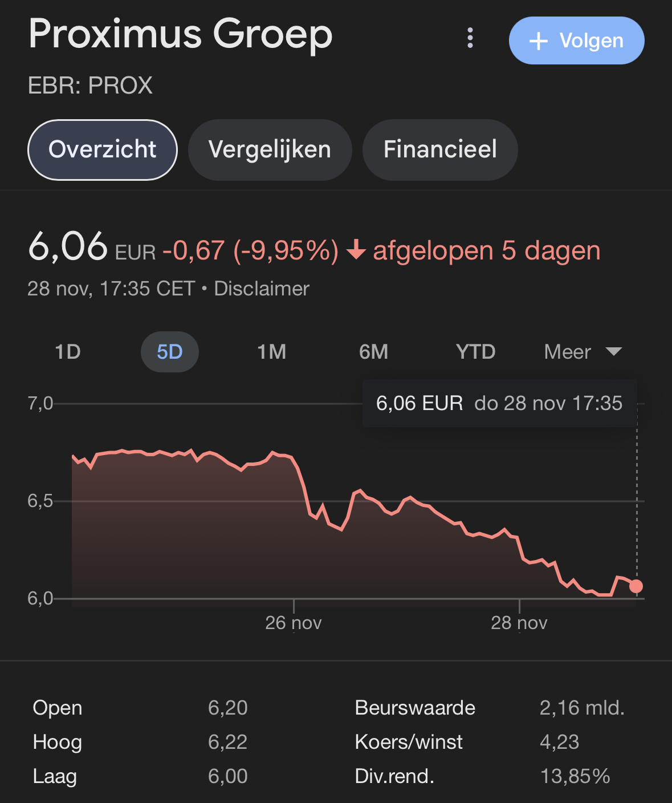Select the 1D time range
Viewport: 672px width, 803px height.
coord(68,352)
